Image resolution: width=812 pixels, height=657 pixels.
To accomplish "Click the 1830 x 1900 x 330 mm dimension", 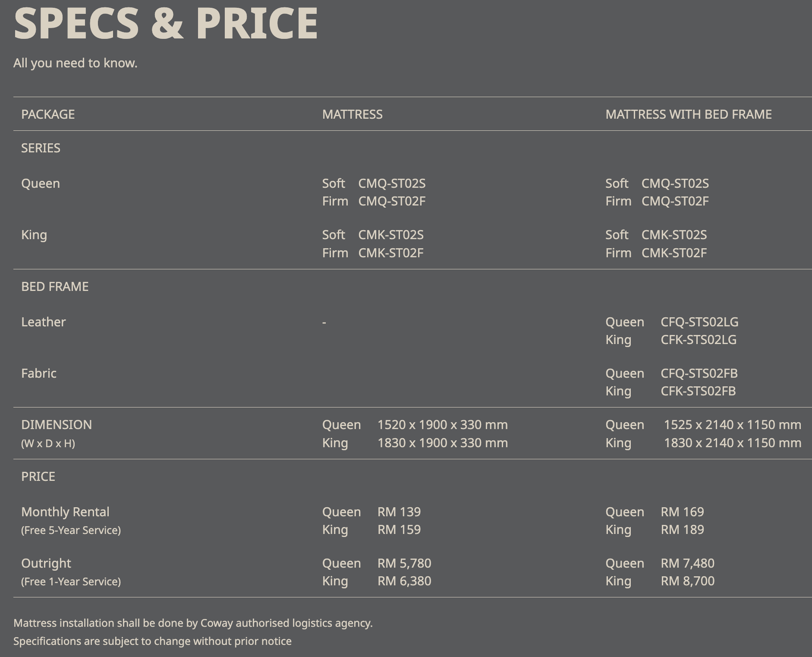I will point(442,443).
